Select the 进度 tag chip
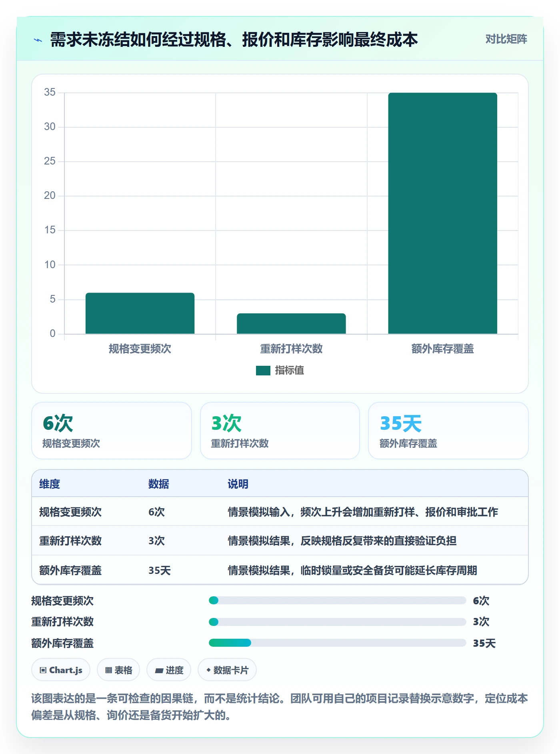560x754 pixels. point(169,670)
